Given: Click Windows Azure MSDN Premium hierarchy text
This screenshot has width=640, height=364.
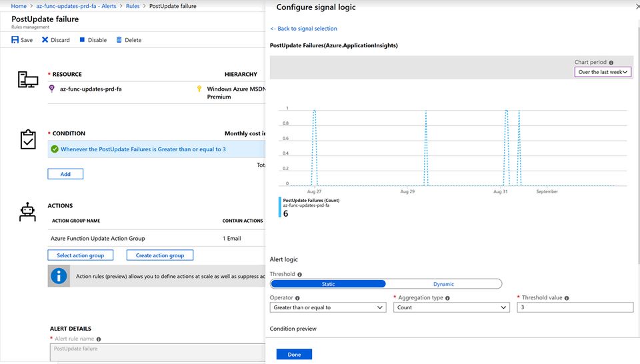Looking at the screenshot, I should click(x=236, y=93).
